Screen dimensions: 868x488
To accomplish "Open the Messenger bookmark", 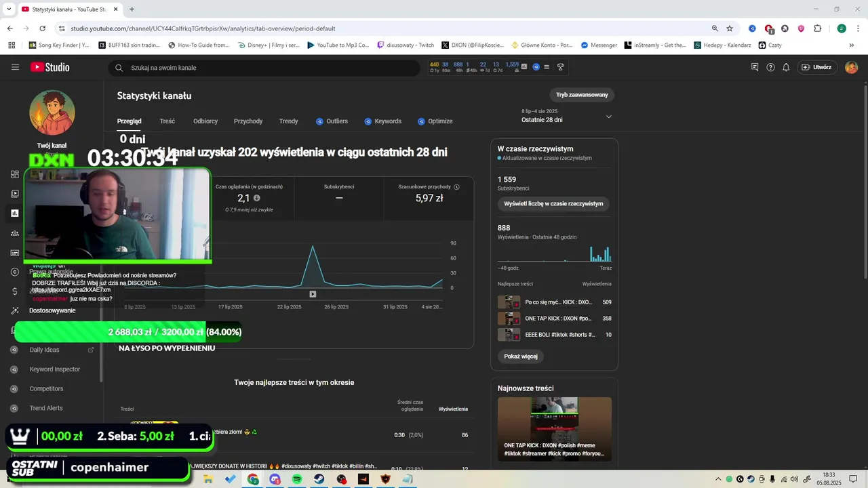I will pyautogui.click(x=598, y=45).
